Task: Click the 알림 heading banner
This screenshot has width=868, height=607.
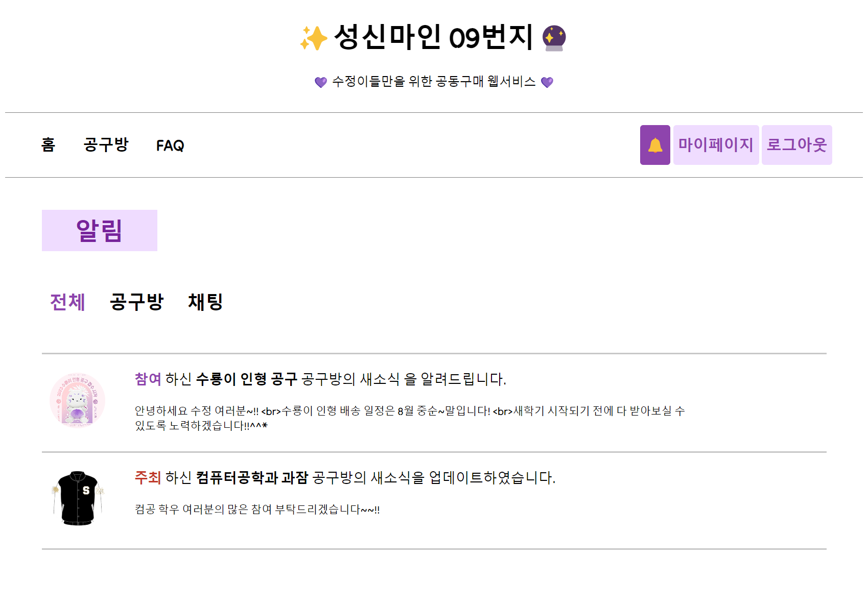Action: 99,230
